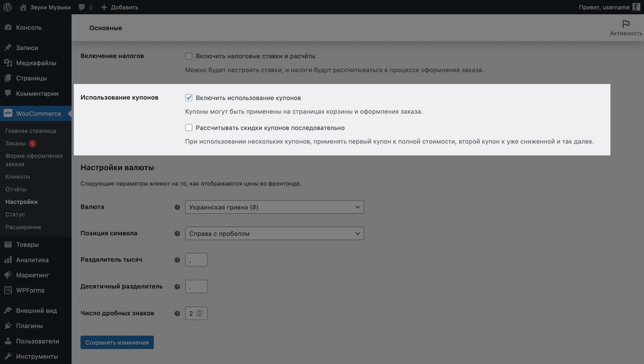
Task: Click the WooCommerce logo icon in sidebar
Action: tap(8, 113)
